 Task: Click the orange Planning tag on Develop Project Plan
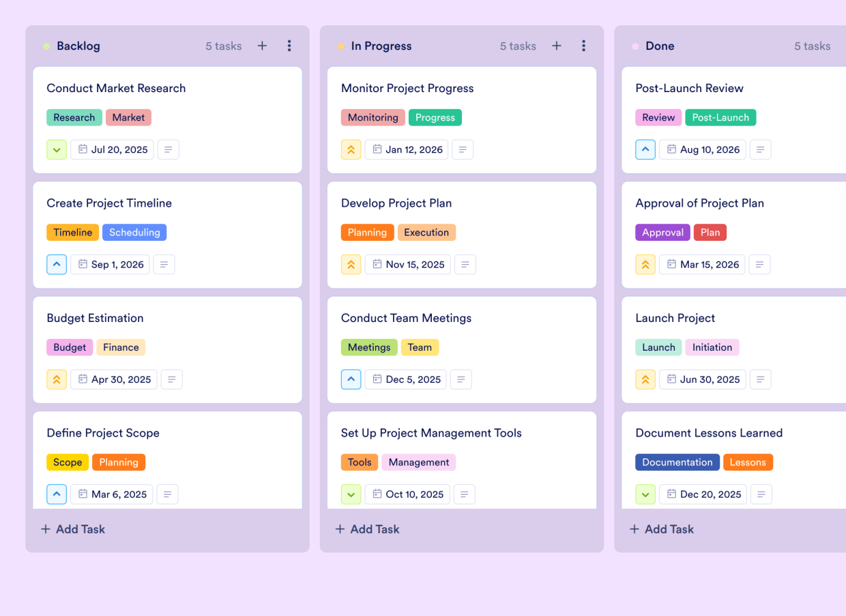click(x=367, y=232)
